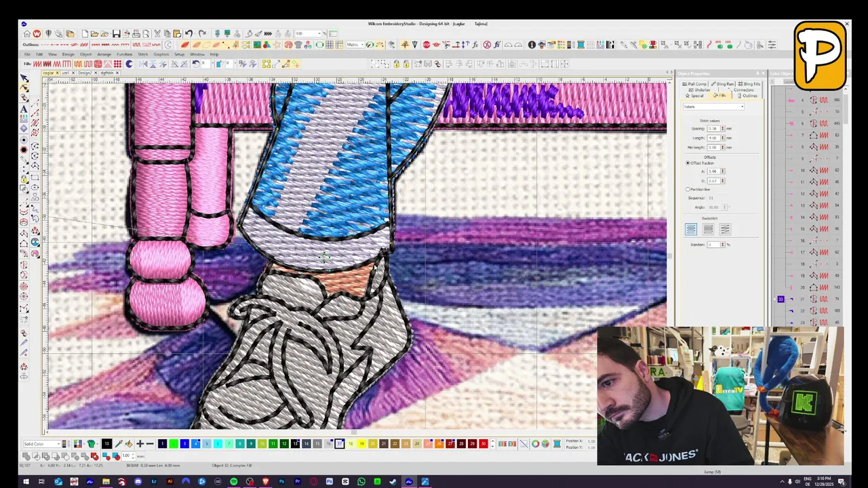The height and width of the screenshot is (488, 868).
Task: Click the crescent moon icon in Fills toolbar
Action: [129, 64]
